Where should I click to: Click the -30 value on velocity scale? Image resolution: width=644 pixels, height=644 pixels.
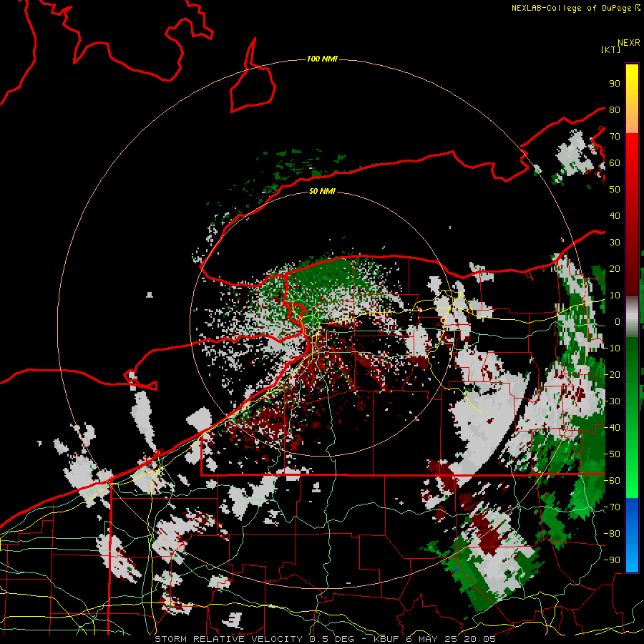tap(612, 401)
